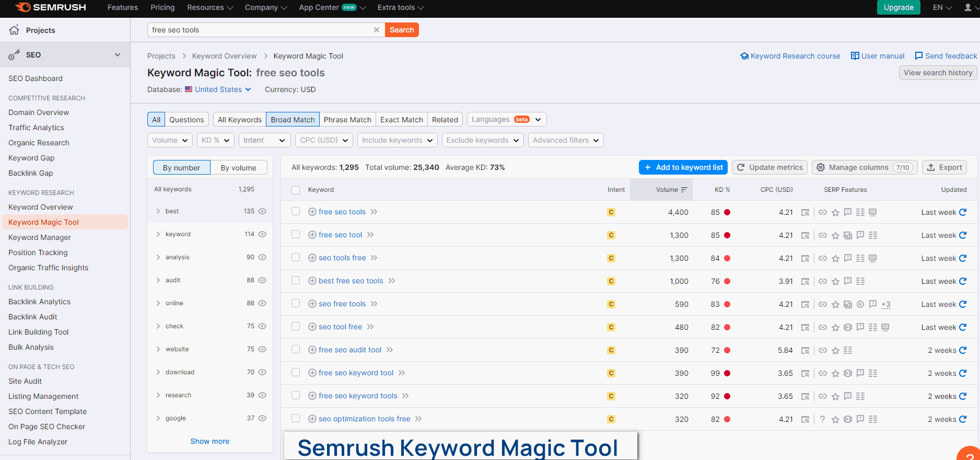This screenshot has width=980, height=460.
Task: Open the Intent filter dropdown
Action: coord(264,140)
